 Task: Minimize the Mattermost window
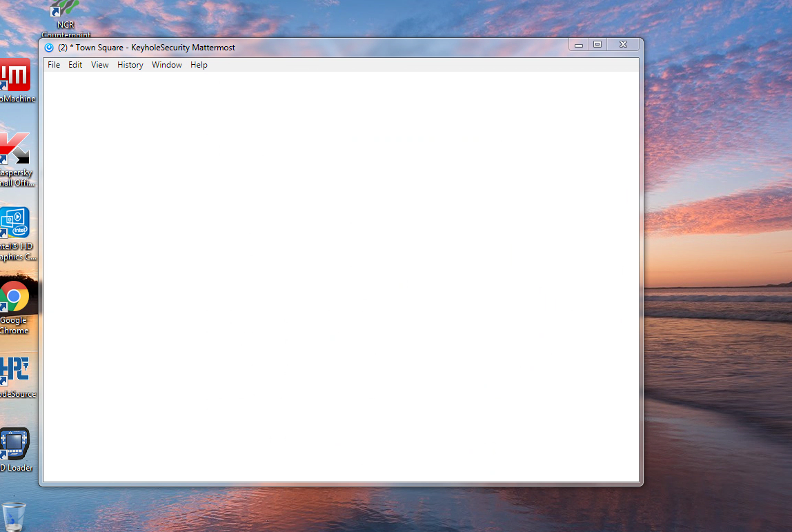[x=579, y=44]
